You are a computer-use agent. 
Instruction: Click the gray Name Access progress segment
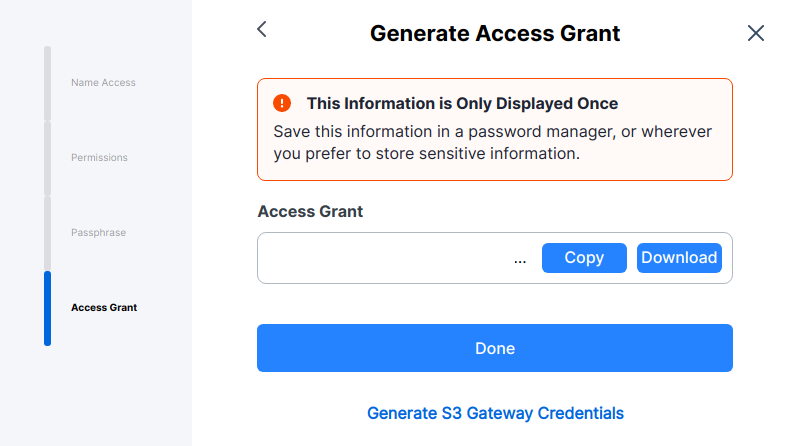(47, 83)
